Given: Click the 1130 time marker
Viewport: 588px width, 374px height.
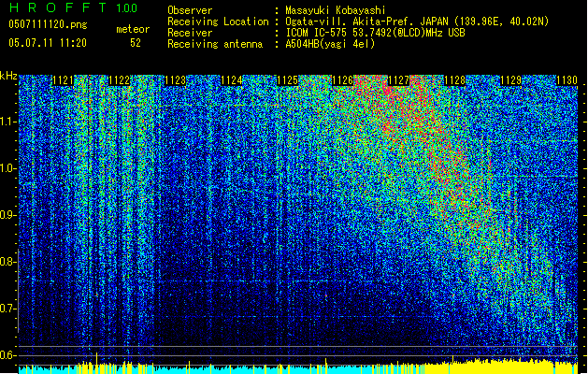Looking at the screenshot, I should pos(566,80).
